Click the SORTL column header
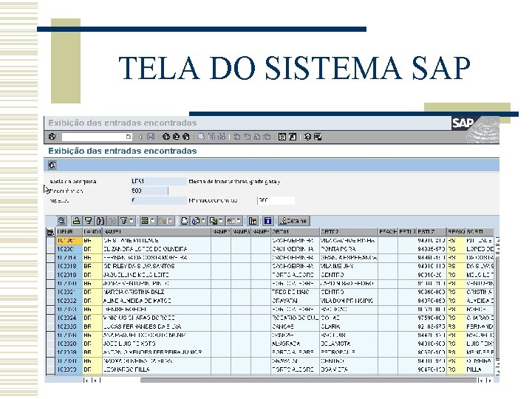The width and height of the screenshot is (532, 399). pos(480,232)
